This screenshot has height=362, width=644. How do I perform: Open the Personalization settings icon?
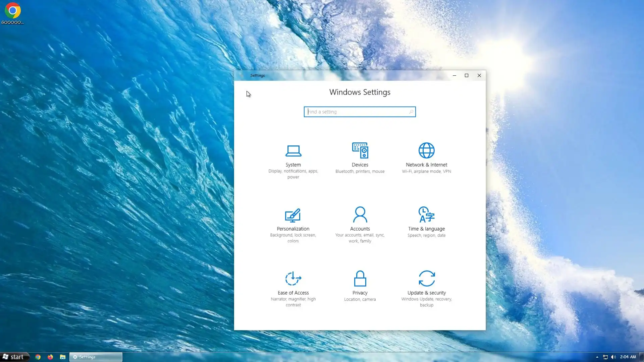[x=293, y=215]
